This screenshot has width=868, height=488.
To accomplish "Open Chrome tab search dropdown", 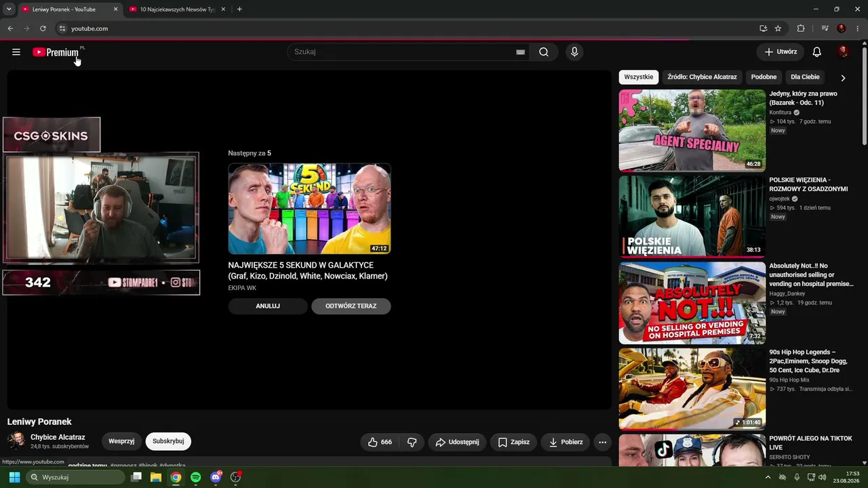I will coord(9,9).
